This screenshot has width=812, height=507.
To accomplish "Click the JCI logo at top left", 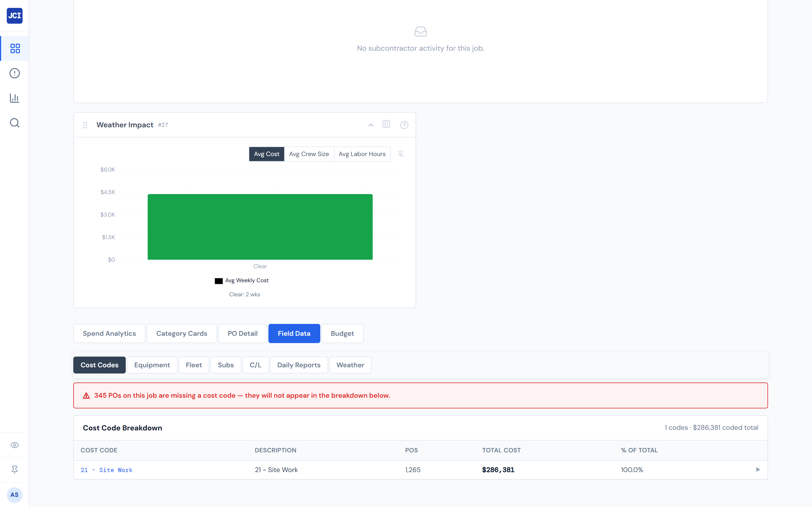I will click(14, 16).
